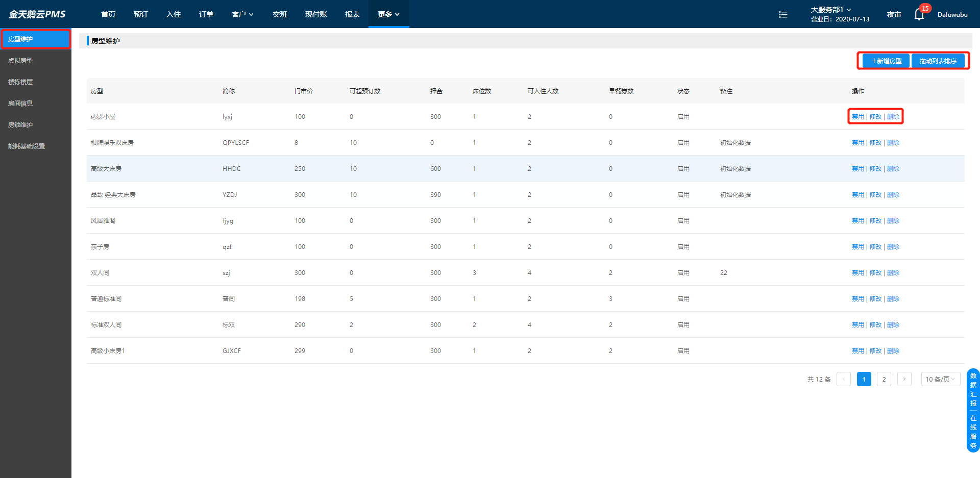Viewport: 980px width, 478px height.
Task: Disable the 高级大床房 room type
Action: pyautogui.click(x=858, y=169)
